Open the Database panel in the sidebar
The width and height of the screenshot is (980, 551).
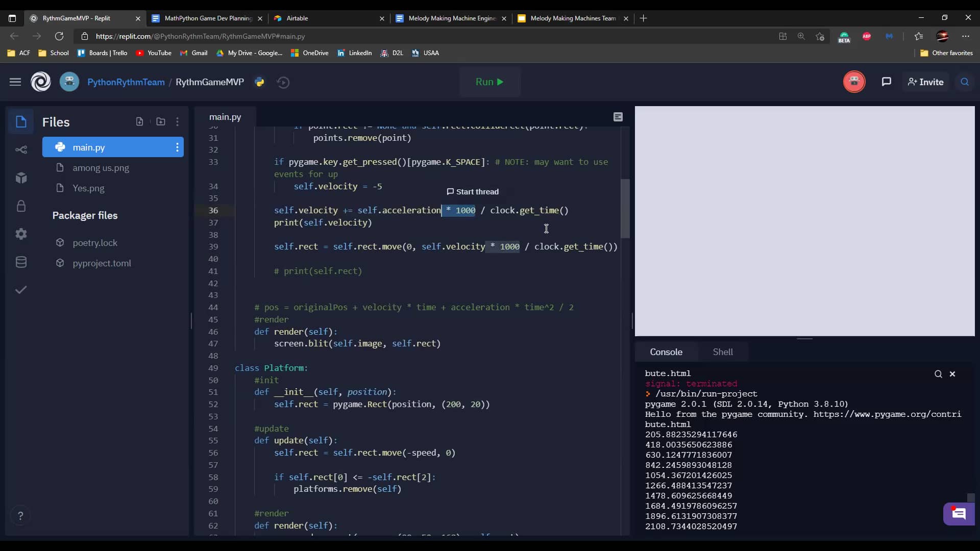point(21,262)
